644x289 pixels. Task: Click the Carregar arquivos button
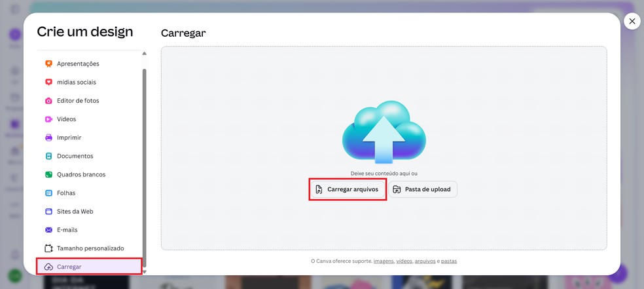point(348,189)
